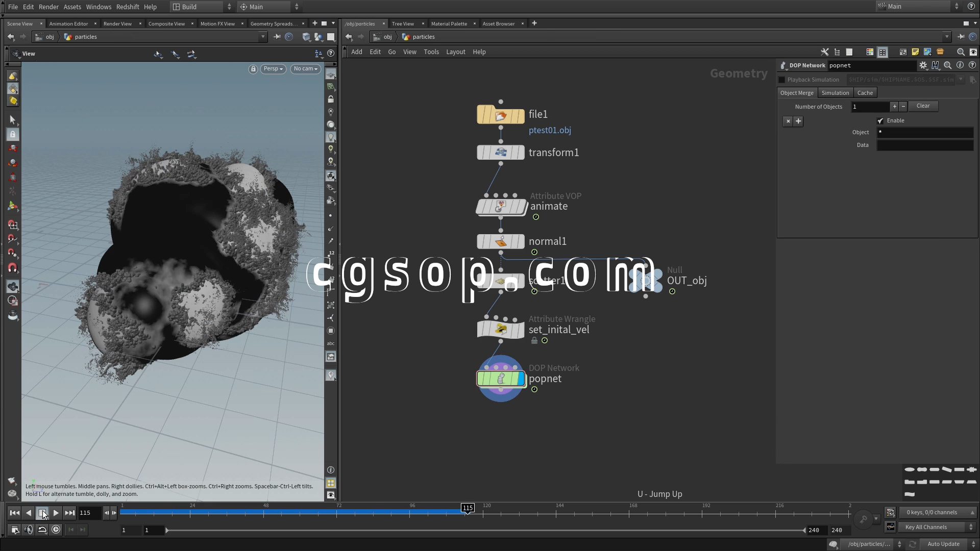Toggle viewport camera lock icon
The width and height of the screenshot is (980, 551).
[x=253, y=69]
